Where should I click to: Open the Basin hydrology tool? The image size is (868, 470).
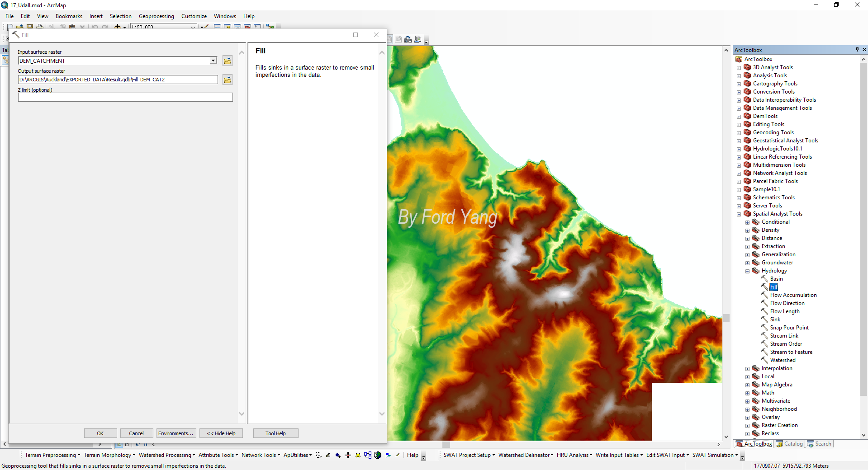[x=776, y=279]
